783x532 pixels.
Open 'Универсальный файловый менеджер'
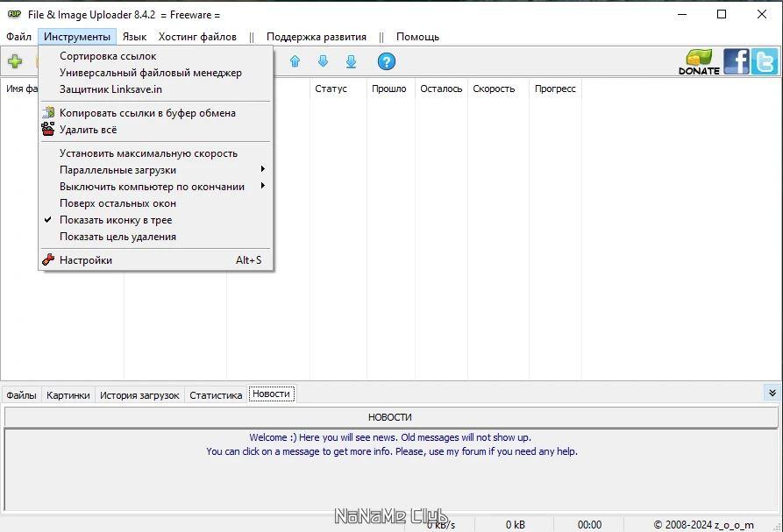click(156, 73)
